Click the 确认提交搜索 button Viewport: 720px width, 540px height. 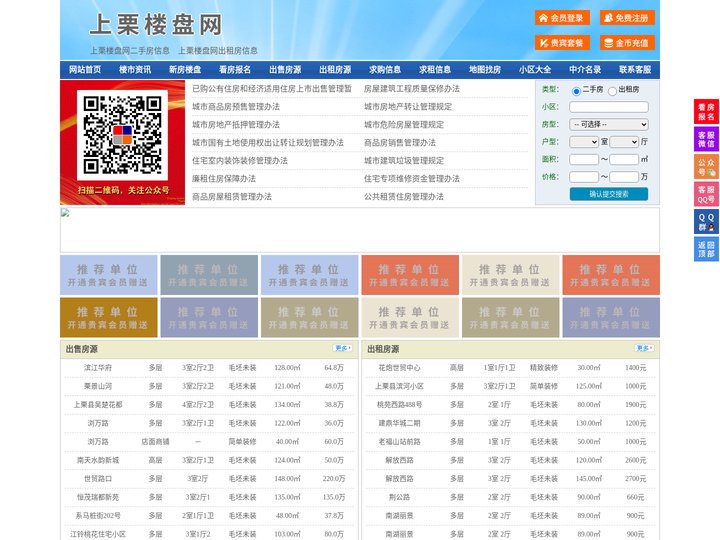609,194
